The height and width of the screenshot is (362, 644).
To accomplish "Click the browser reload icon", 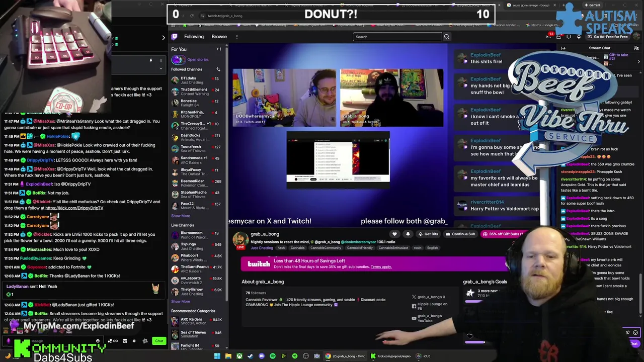I will [192, 16].
